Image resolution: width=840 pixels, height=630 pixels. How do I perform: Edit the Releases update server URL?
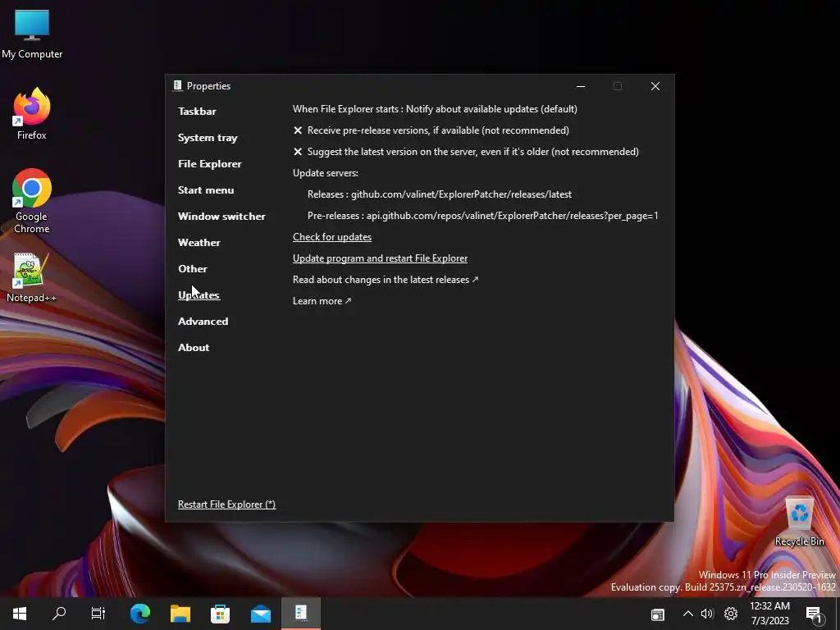(440, 194)
